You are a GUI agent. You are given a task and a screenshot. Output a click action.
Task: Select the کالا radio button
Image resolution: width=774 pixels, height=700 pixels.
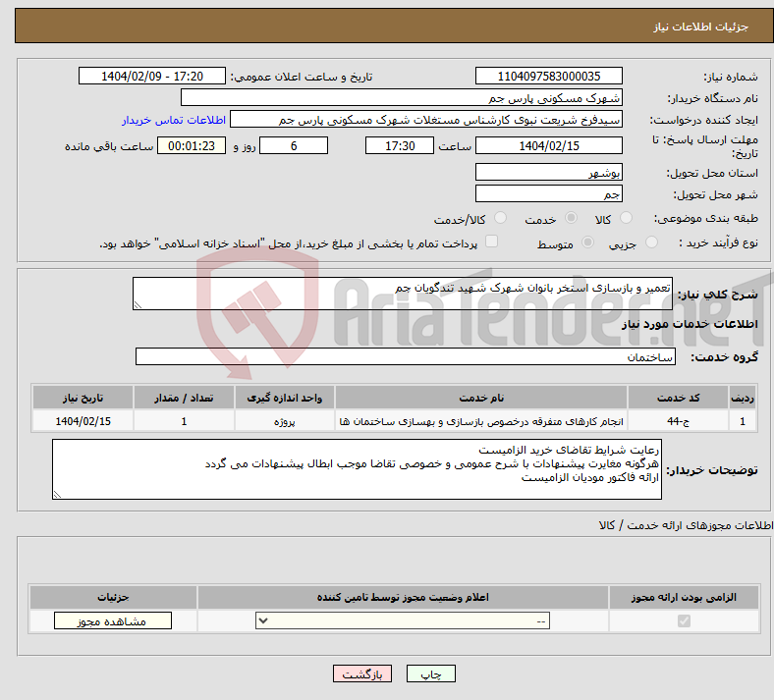tap(626, 218)
